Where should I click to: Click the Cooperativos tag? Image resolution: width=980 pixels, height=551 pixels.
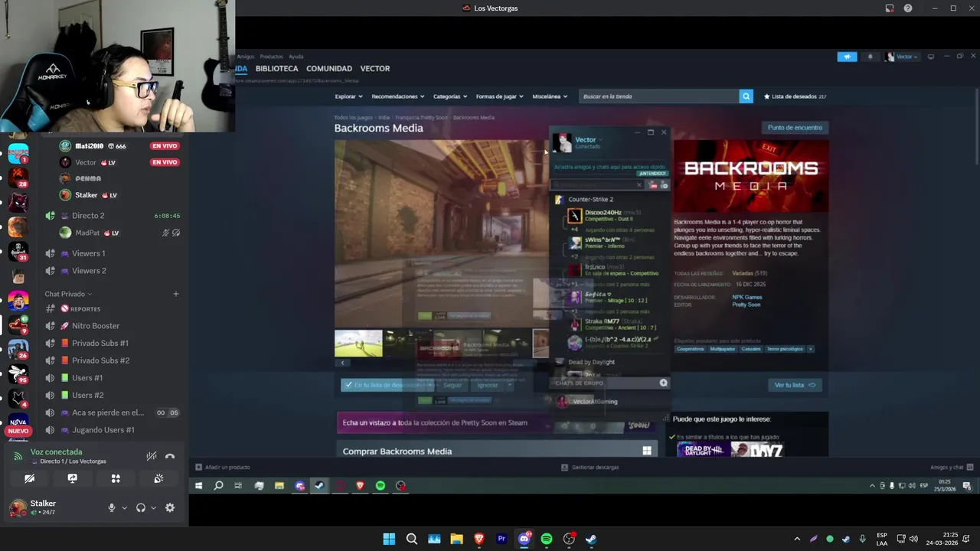click(x=690, y=349)
